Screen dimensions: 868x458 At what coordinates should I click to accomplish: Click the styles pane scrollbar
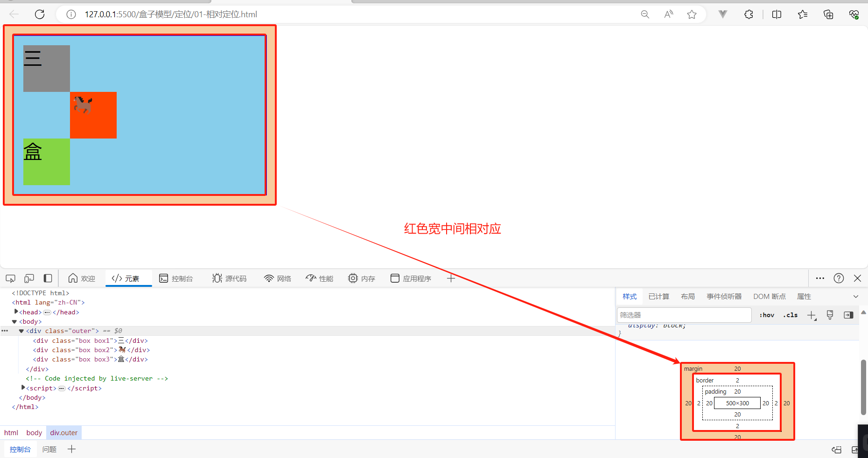pyautogui.click(x=863, y=387)
